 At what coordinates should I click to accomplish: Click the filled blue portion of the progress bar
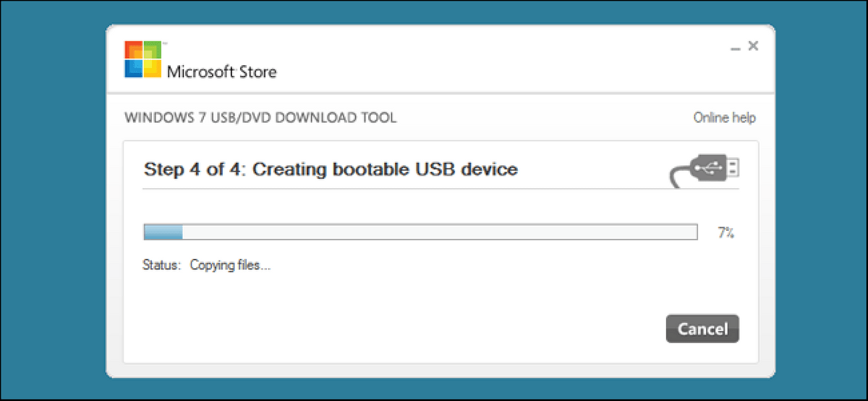pos(163,232)
